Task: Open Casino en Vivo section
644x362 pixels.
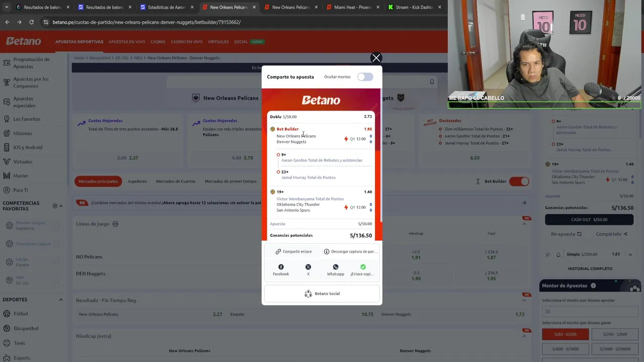Action: click(x=186, y=42)
